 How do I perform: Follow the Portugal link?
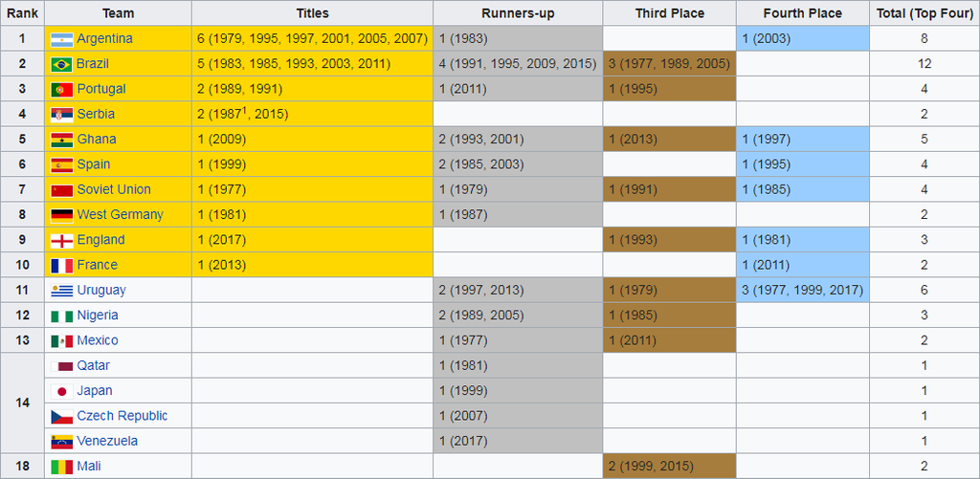pos(101,89)
